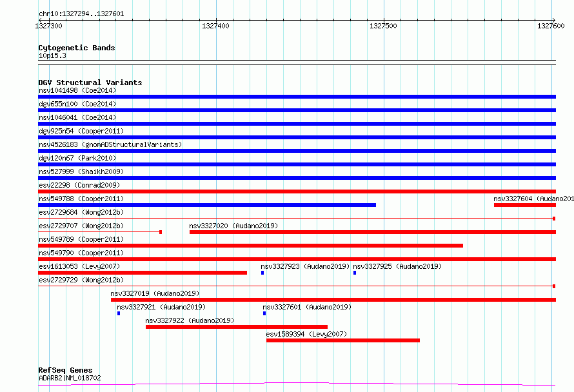Click the small blue nsv3327921 marker
574x392 pixels.
[119, 313]
